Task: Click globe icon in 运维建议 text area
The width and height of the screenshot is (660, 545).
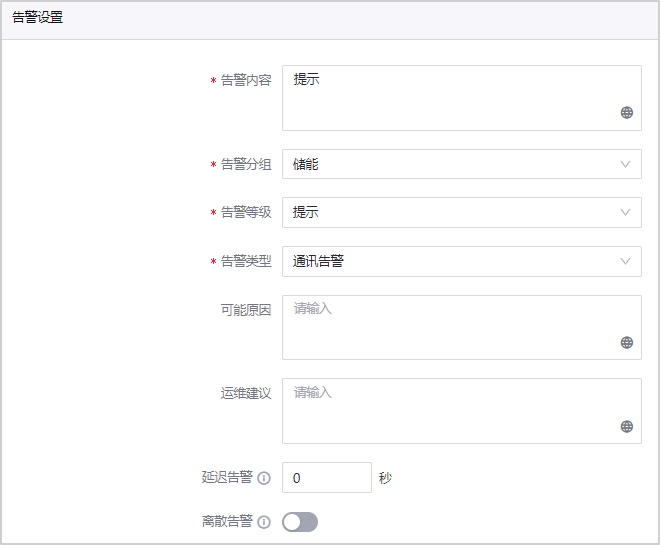Action: point(627,426)
